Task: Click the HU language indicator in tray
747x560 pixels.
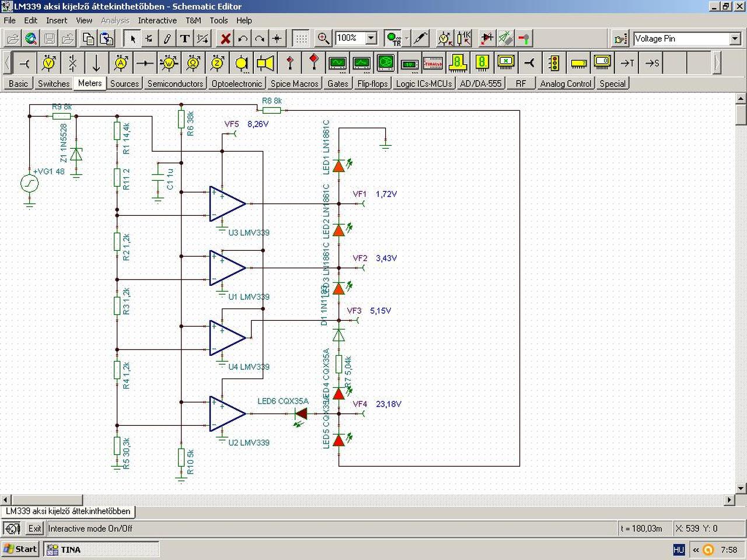Action: coord(679,549)
